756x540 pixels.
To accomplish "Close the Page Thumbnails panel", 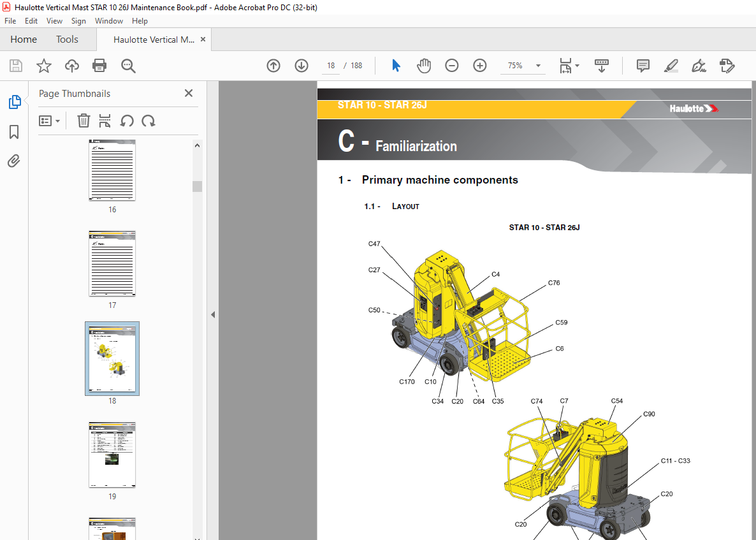I will [189, 93].
